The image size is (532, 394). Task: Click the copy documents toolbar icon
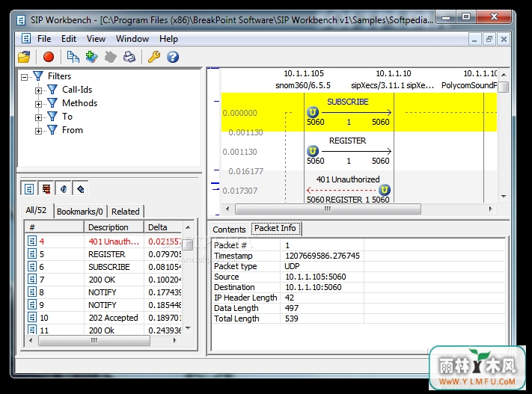(x=73, y=57)
